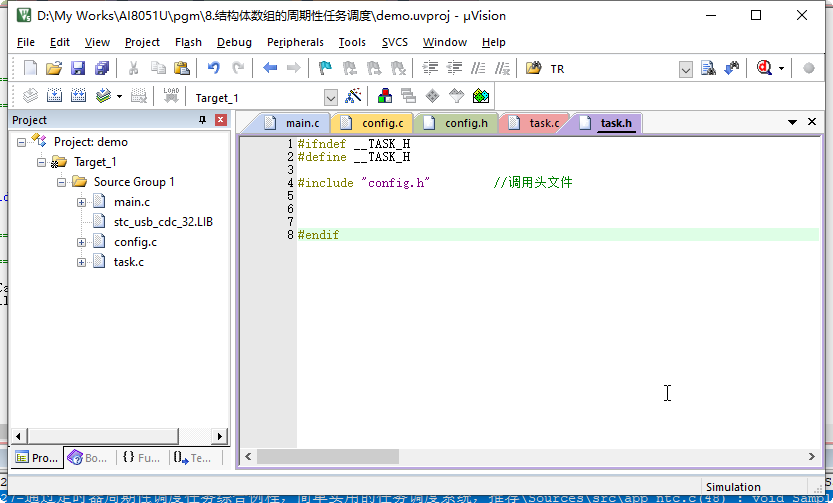Expand the main.c tree node

[x=82, y=202]
